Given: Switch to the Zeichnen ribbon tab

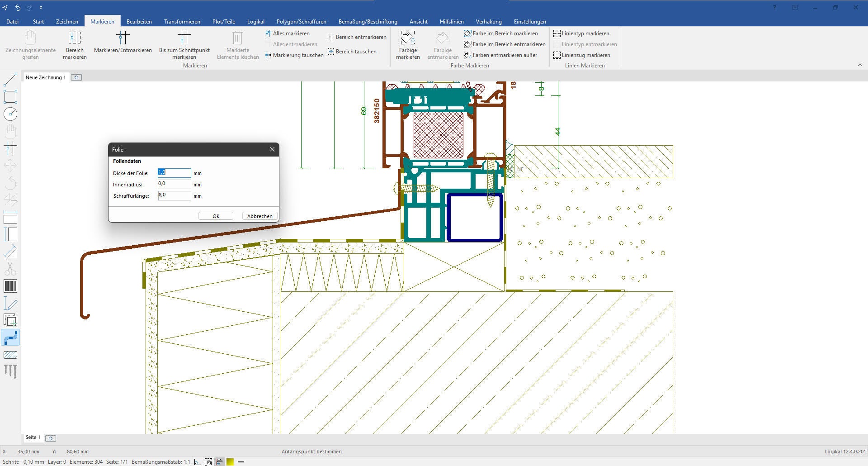Looking at the screenshot, I should (67, 21).
